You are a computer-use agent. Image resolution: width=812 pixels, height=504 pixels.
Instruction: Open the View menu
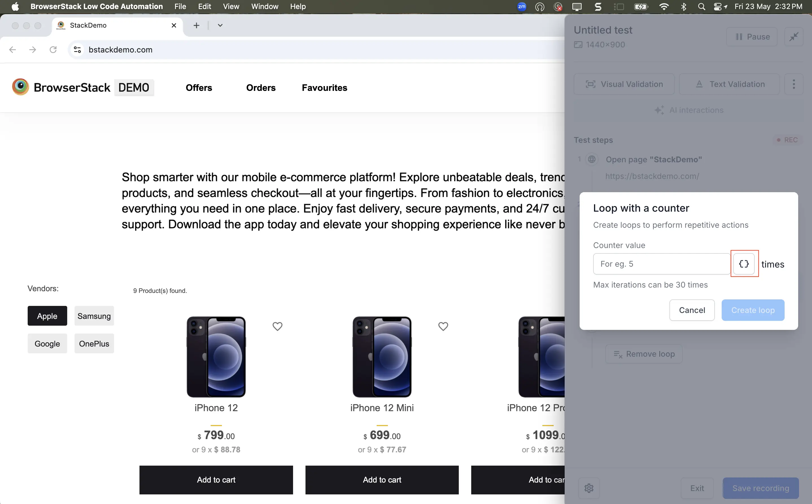pyautogui.click(x=231, y=6)
